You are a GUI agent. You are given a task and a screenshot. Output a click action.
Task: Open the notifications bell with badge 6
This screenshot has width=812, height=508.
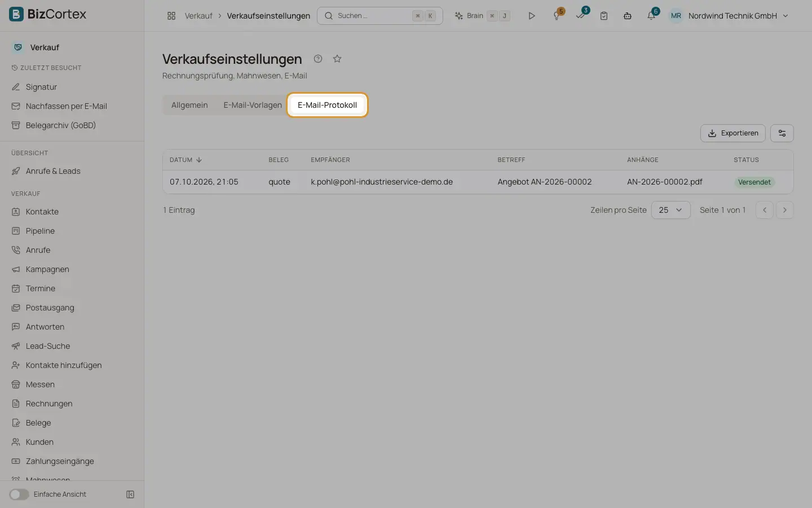(x=652, y=16)
